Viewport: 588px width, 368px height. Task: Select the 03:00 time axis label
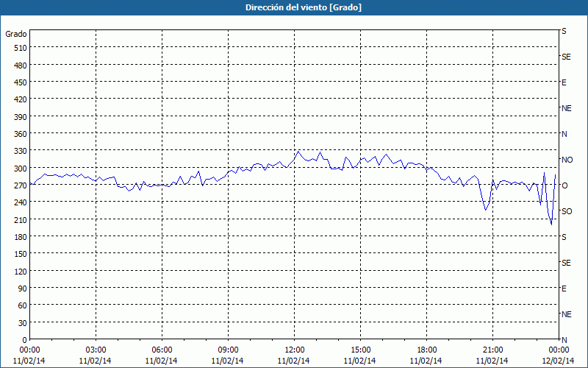coord(96,350)
